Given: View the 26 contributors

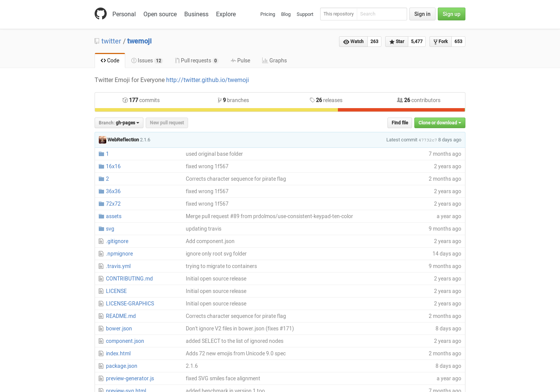Looking at the screenshot, I should (418, 100).
